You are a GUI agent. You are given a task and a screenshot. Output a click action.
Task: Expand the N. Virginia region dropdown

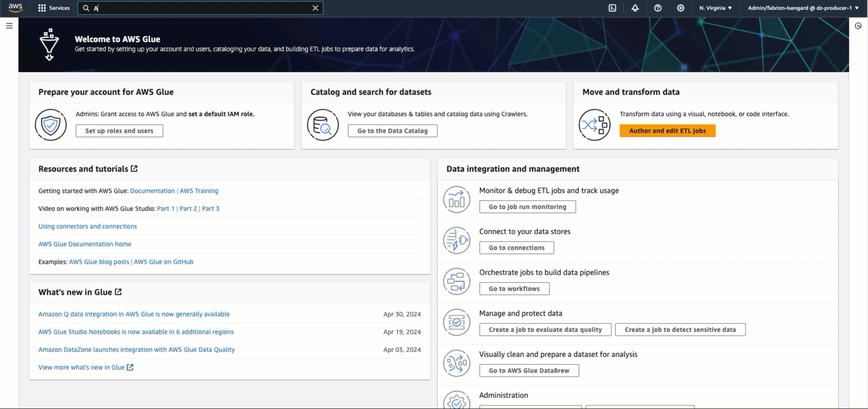715,8
